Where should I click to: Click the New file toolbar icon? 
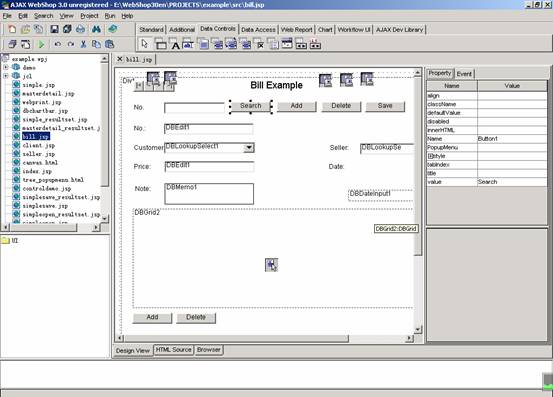coord(12,29)
